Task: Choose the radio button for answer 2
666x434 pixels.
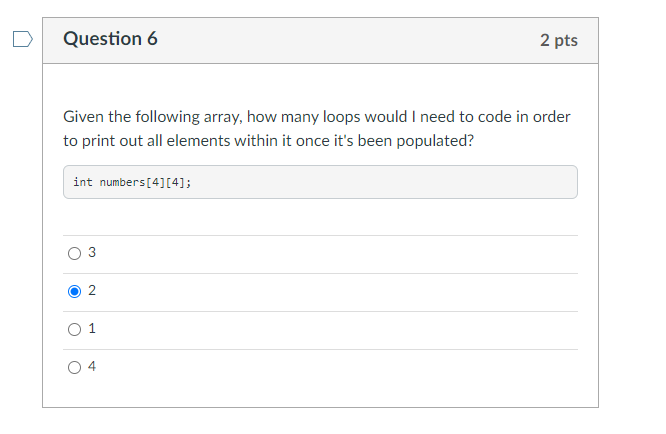Action: [x=74, y=292]
